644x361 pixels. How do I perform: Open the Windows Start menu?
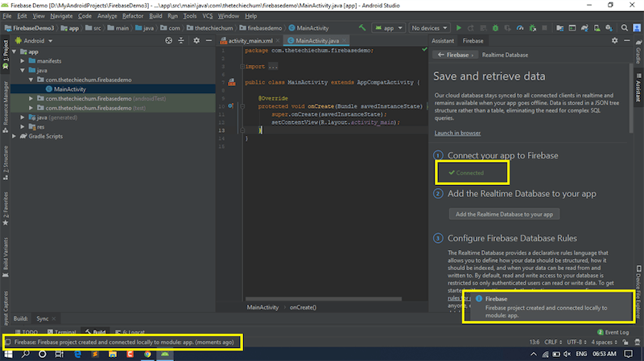[10, 353]
